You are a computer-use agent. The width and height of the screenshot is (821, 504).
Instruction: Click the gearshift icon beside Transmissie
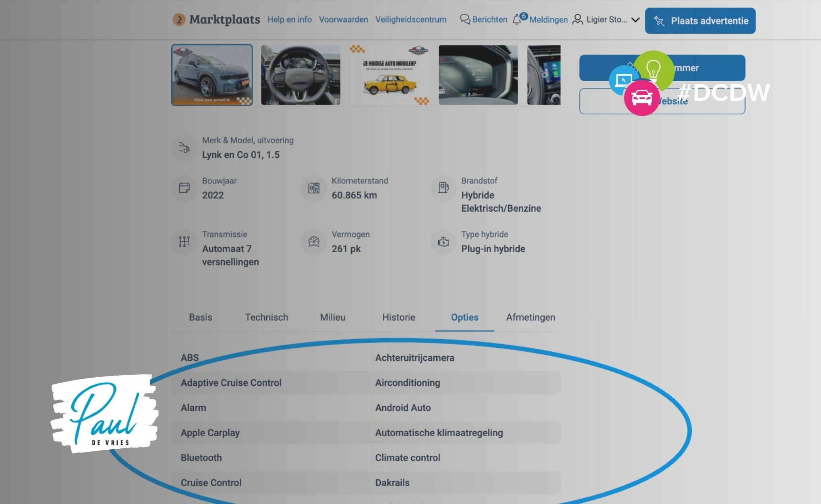click(184, 242)
